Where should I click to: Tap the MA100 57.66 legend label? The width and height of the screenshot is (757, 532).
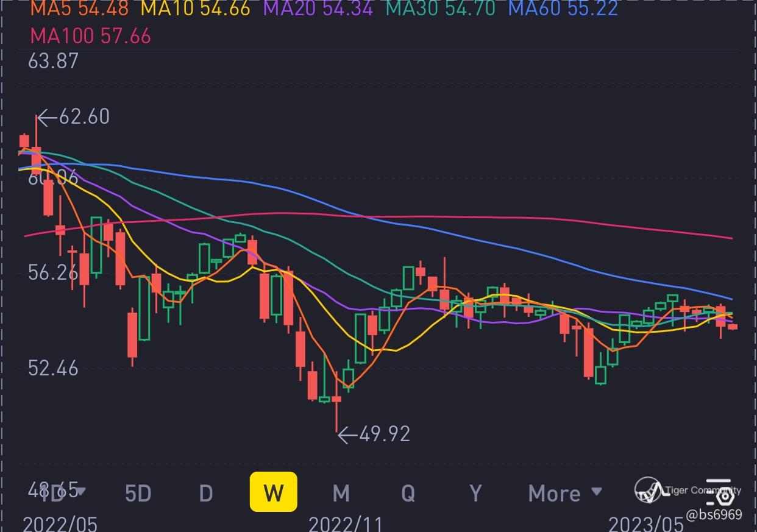pos(90,36)
